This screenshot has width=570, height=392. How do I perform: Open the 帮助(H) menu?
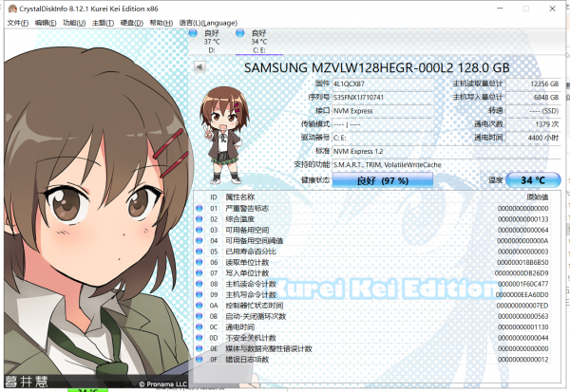coord(161,23)
